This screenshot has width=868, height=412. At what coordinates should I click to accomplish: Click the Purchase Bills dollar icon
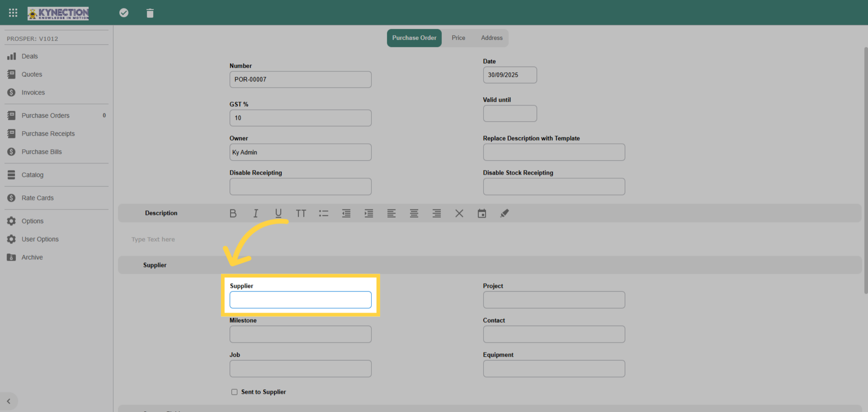point(11,152)
